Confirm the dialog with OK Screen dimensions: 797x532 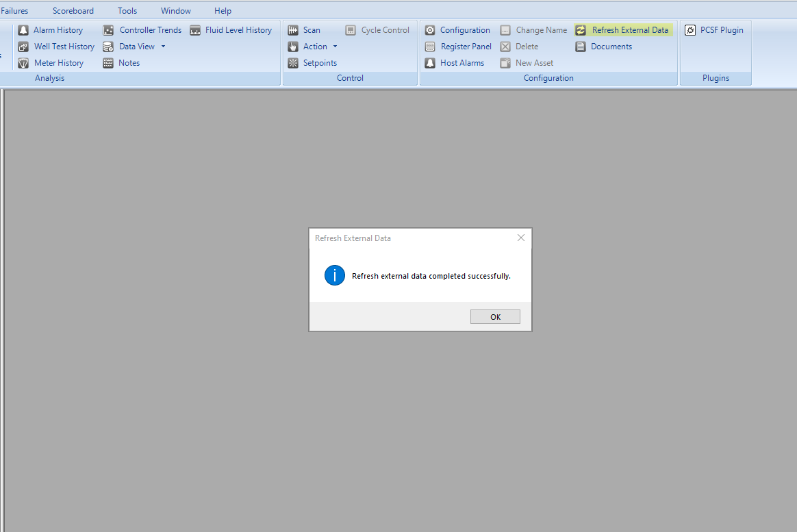tap(495, 316)
